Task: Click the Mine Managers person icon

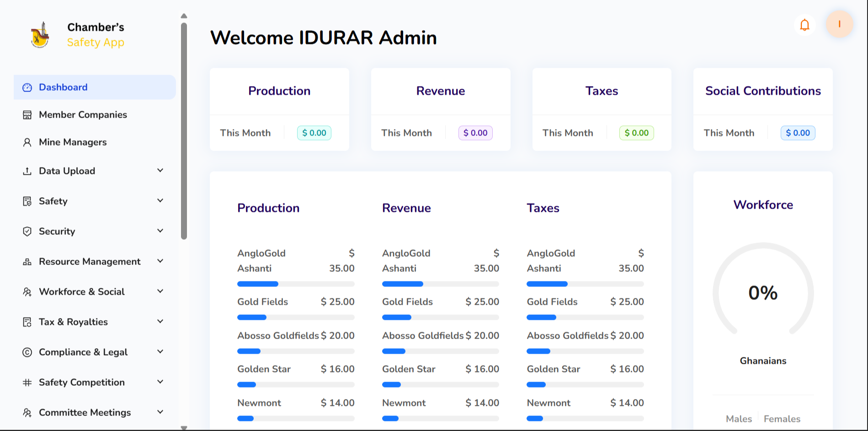Action: pos(27,142)
